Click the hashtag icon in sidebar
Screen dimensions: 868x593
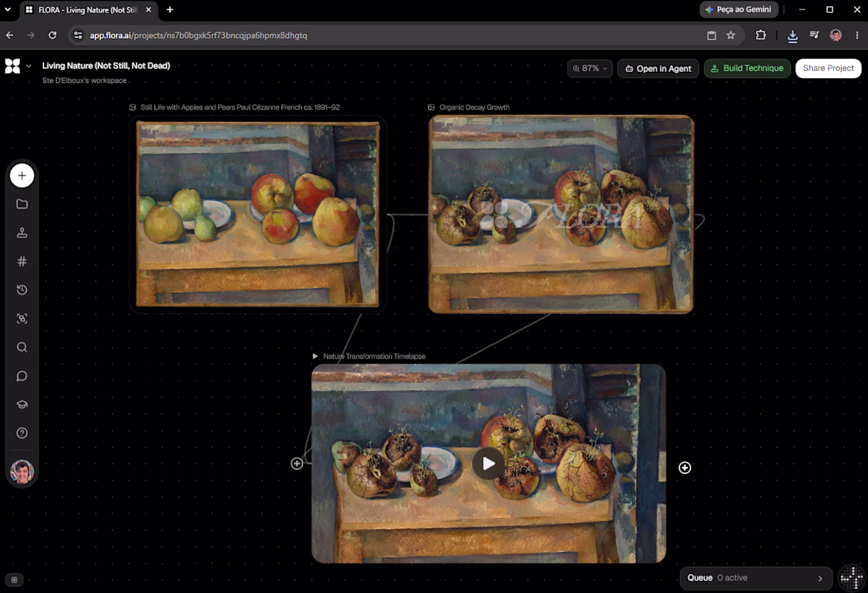22,262
